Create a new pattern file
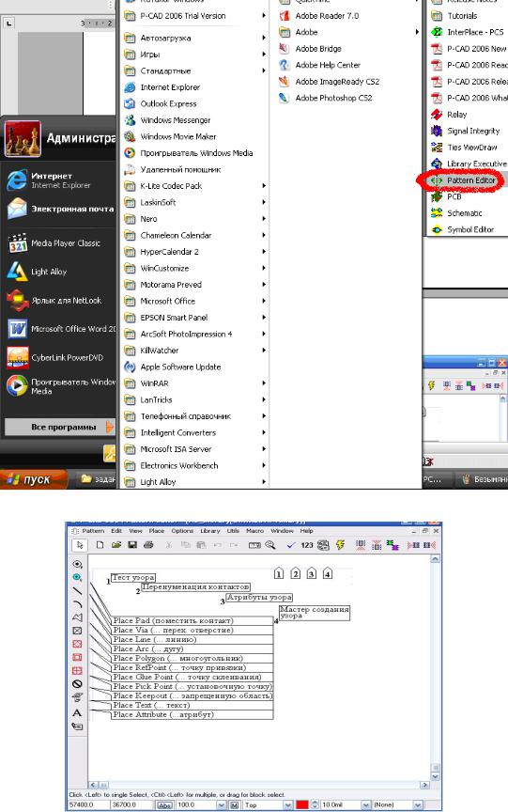Viewport: 508px width, 812px height. click(100, 545)
